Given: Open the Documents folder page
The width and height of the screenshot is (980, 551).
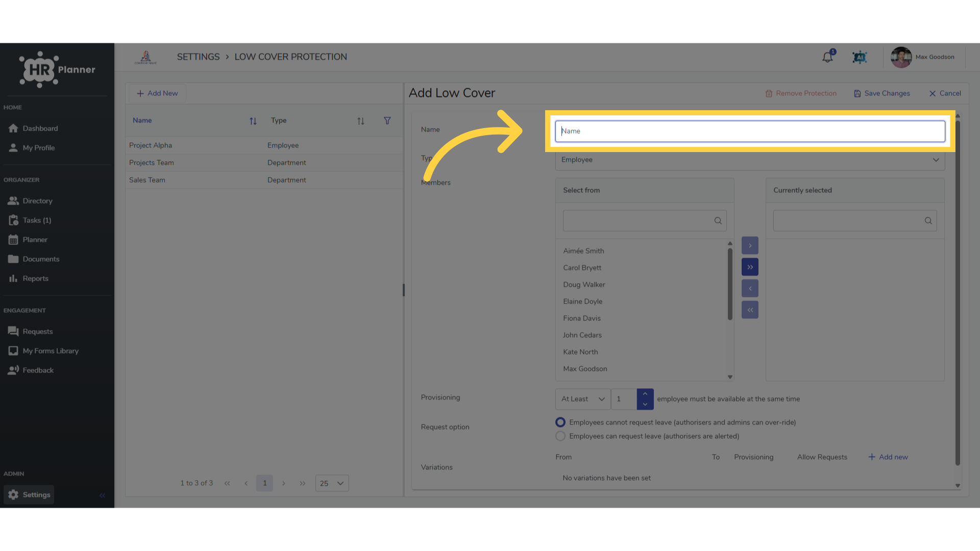Looking at the screenshot, I should point(34,259).
